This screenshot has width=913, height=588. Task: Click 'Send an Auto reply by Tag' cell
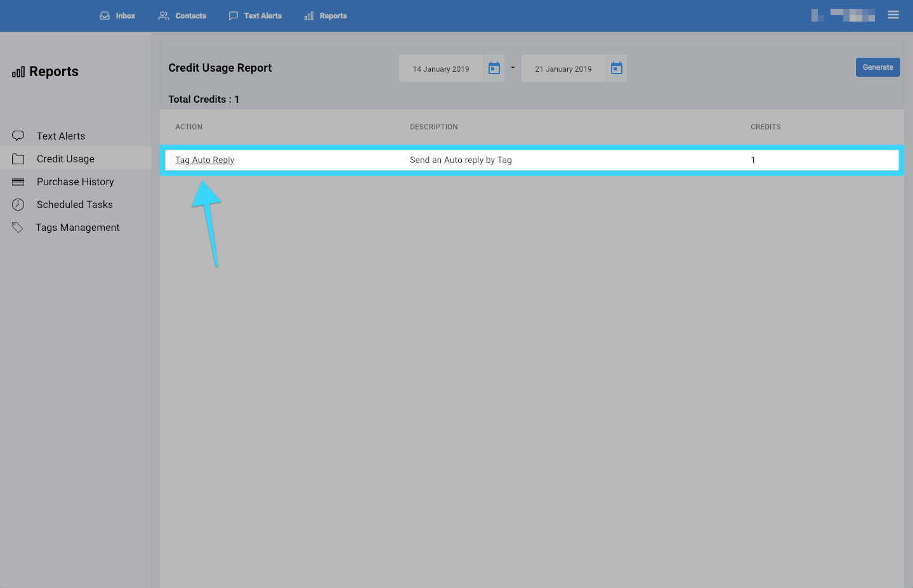coord(461,160)
